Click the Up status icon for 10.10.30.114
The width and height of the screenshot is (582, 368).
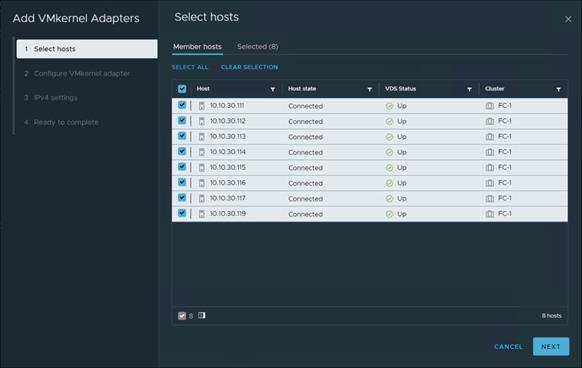[x=389, y=152]
